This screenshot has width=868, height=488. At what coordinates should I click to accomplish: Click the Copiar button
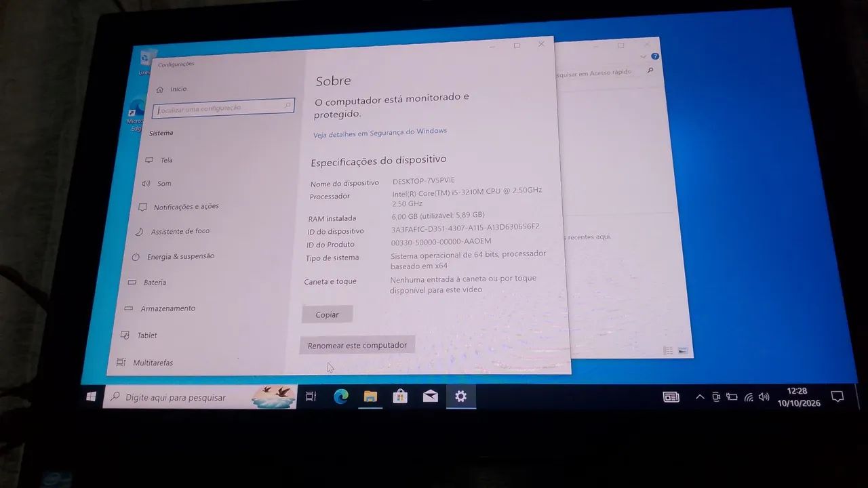(327, 314)
